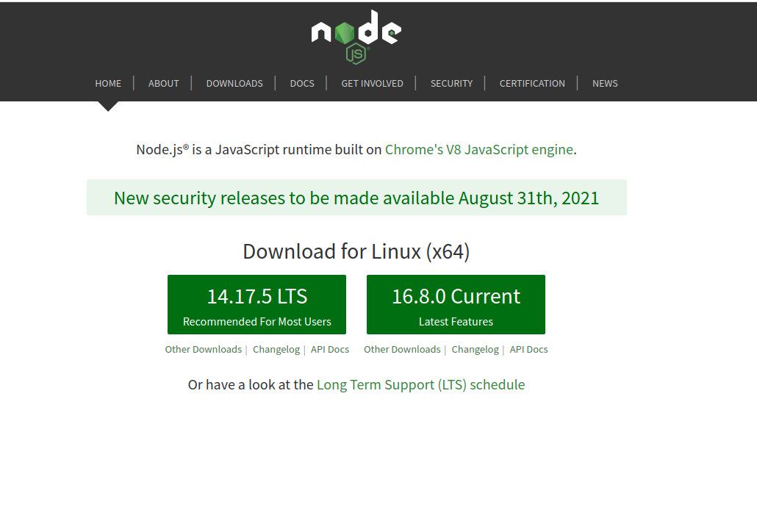This screenshot has height=532, width=757.
Task: Click the Node.js logo icon
Action: [x=356, y=37]
